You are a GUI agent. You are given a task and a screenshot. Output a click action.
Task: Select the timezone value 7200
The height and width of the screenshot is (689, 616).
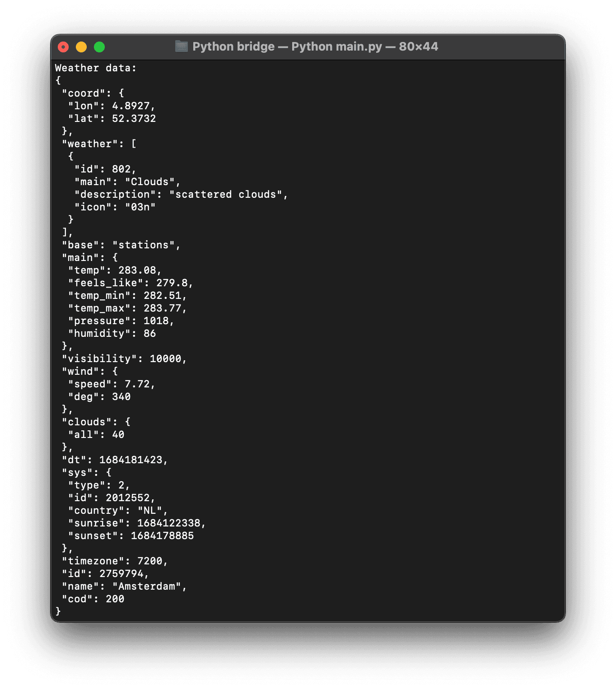coord(152,560)
